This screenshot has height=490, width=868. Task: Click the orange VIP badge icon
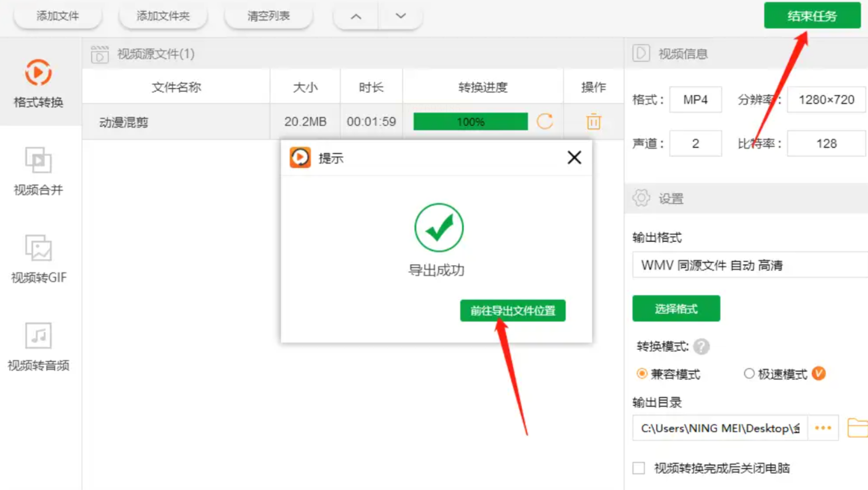(x=819, y=373)
